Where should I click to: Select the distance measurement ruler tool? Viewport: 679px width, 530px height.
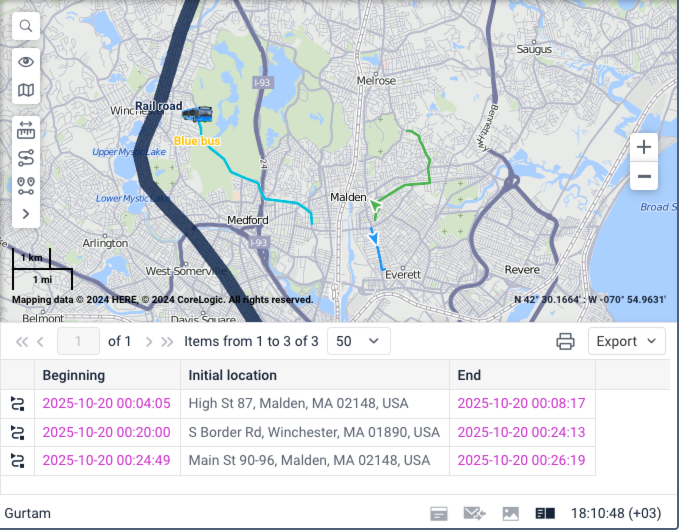coord(26,130)
